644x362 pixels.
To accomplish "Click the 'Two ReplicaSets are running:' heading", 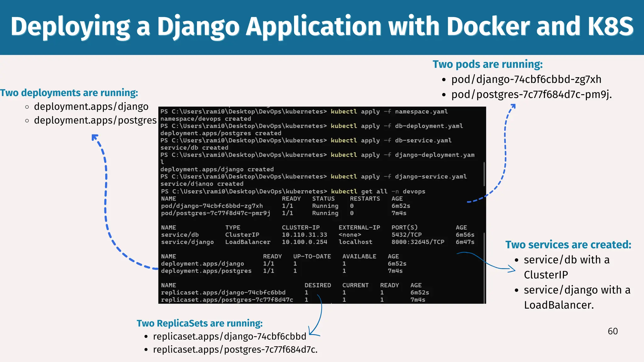I will (x=199, y=323).
